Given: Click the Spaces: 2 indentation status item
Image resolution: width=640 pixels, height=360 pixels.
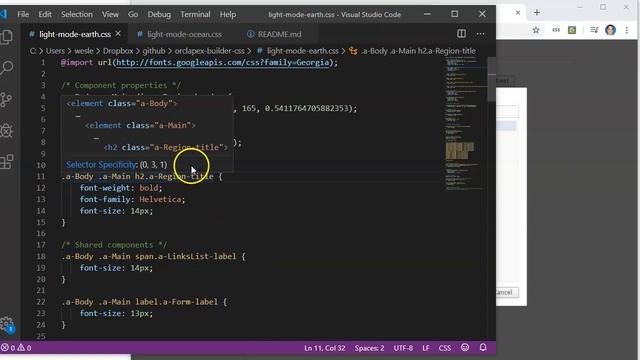Looking at the screenshot, I should [x=369, y=348].
